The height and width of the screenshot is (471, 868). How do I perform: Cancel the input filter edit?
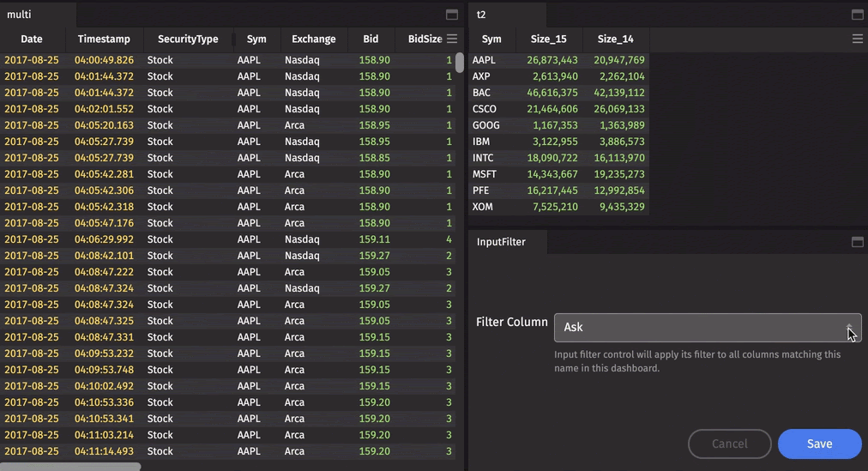pyautogui.click(x=730, y=444)
